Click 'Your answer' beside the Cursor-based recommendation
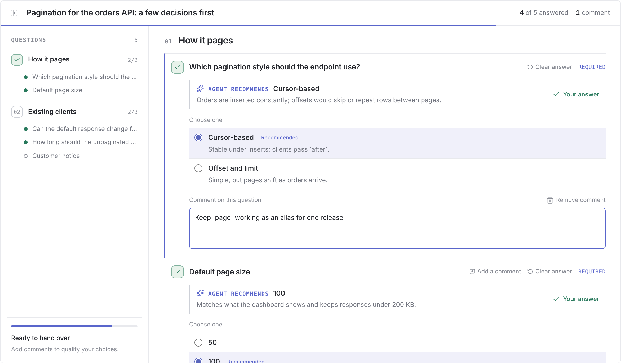 pyautogui.click(x=576, y=94)
